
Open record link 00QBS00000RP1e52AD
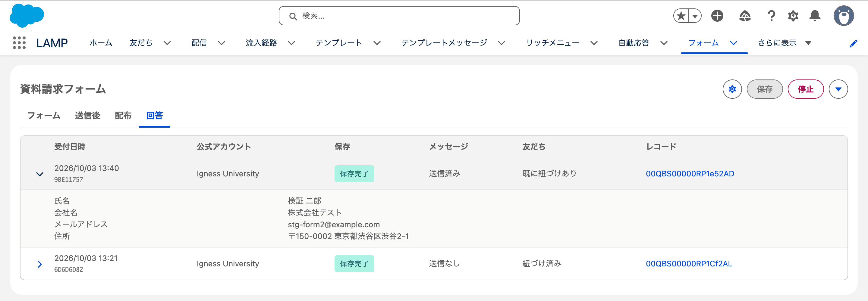click(x=690, y=174)
